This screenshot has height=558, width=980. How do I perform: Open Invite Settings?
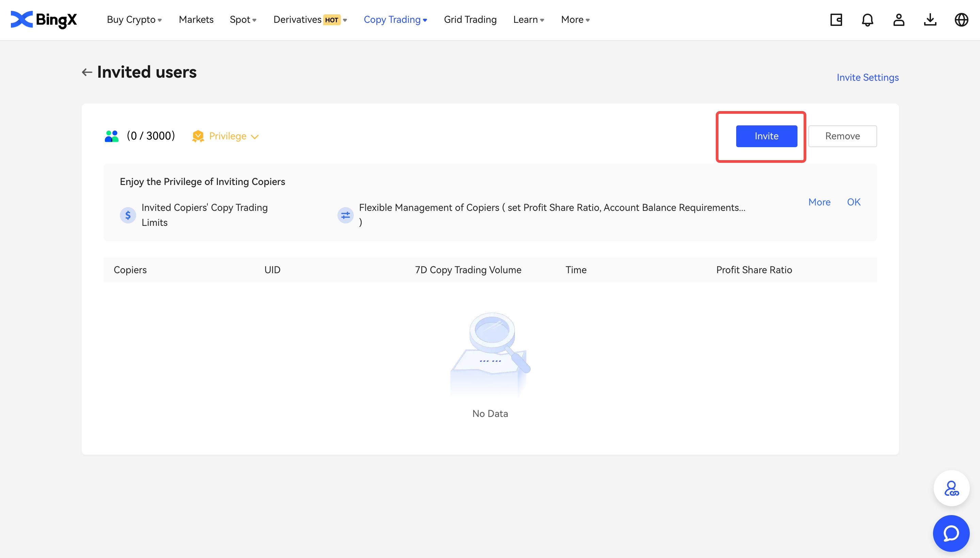tap(867, 77)
